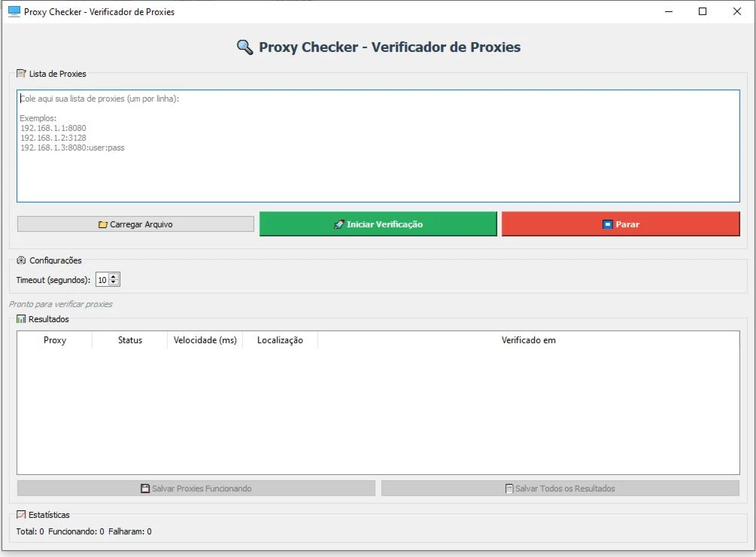
Task: Decrease timeout using the down arrow
Action: pyautogui.click(x=114, y=282)
